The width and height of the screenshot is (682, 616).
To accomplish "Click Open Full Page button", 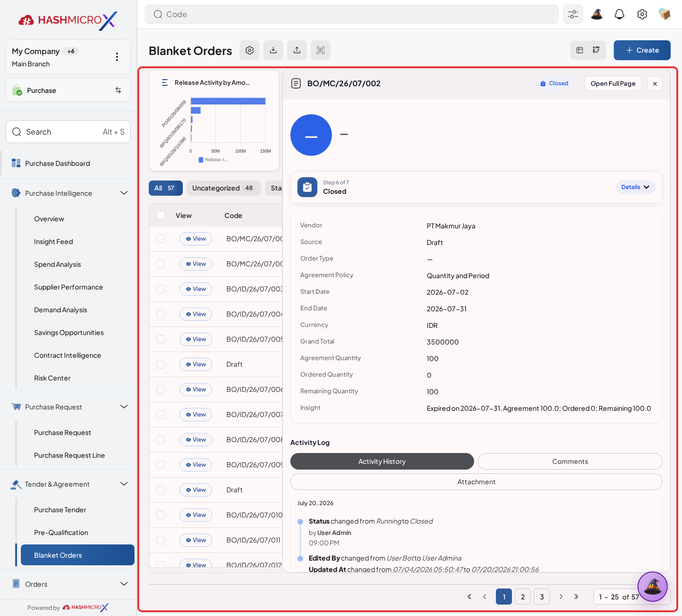I will (613, 83).
